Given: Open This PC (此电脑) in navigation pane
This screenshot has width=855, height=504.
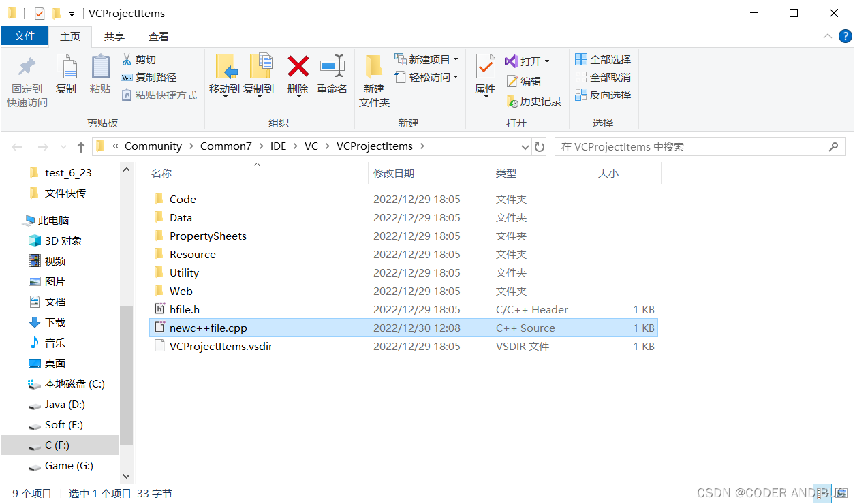Looking at the screenshot, I should tap(53, 220).
